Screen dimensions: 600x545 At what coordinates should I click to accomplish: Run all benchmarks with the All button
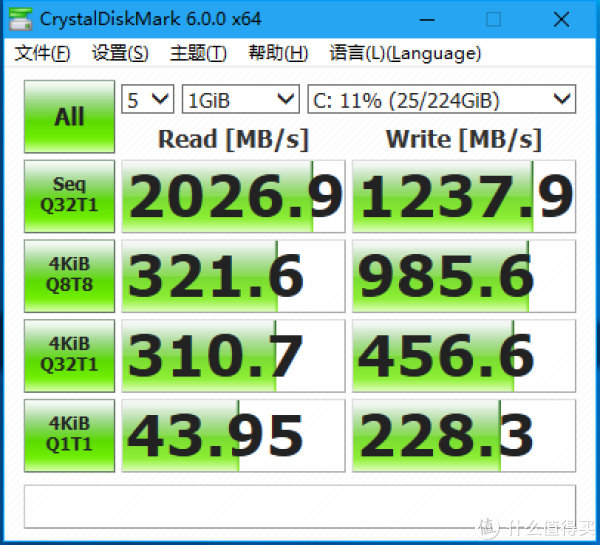(x=69, y=116)
